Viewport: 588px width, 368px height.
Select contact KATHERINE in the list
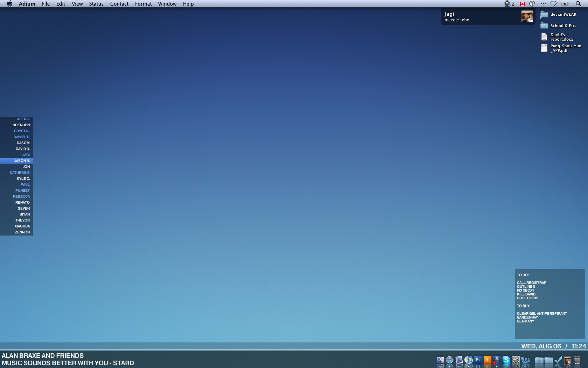pos(16,173)
